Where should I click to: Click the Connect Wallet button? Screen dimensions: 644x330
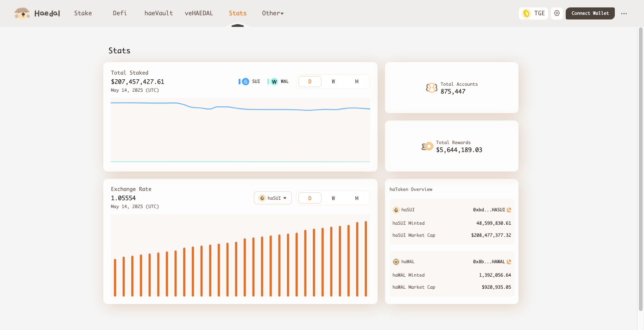[590, 13]
